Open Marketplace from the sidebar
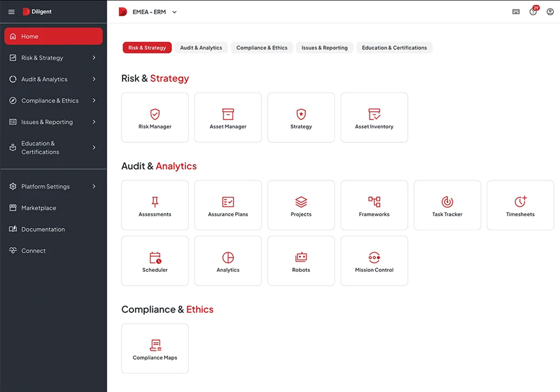Screen dimensions: 560x392 (x=53, y=208)
